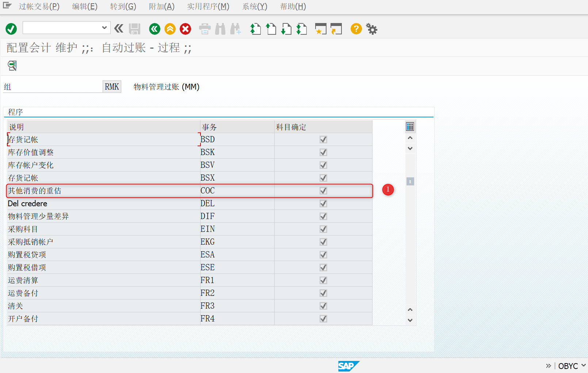This screenshot has width=588, height=373.
Task: Open the Customize Local Layout gear icon
Action: point(371,29)
